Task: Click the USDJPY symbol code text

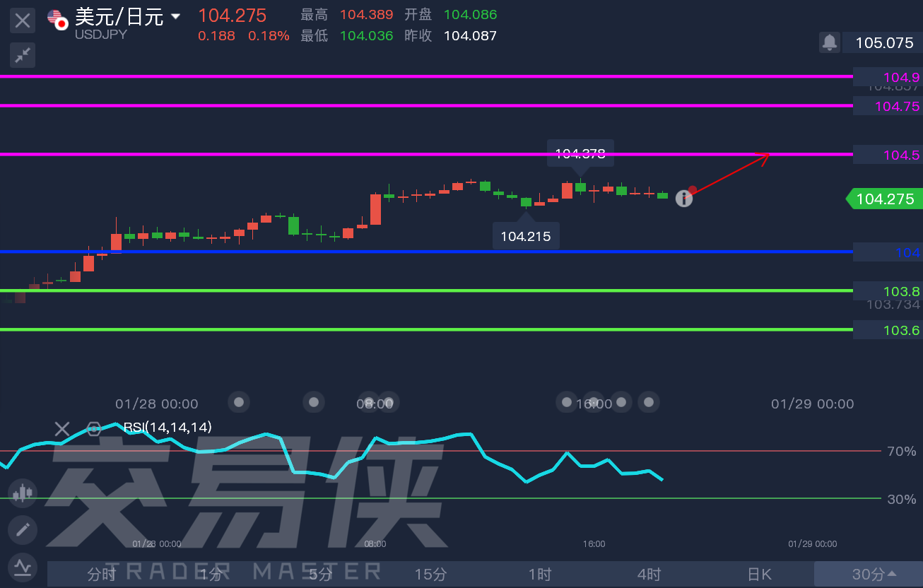Action: 101,34
